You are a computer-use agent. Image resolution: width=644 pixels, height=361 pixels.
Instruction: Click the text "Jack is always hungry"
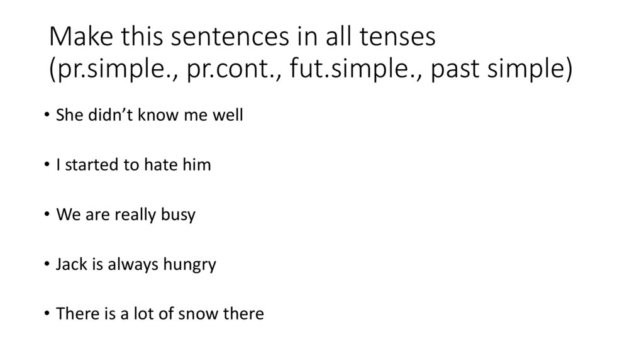(136, 264)
